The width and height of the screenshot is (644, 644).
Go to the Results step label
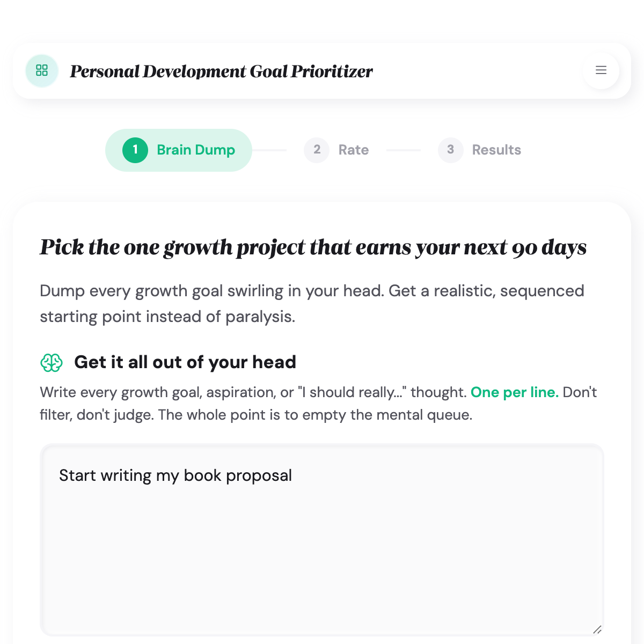[496, 150]
